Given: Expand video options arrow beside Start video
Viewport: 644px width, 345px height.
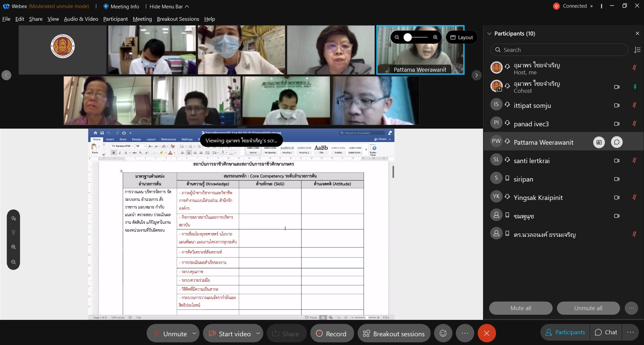Looking at the screenshot, I should pyautogui.click(x=258, y=333).
